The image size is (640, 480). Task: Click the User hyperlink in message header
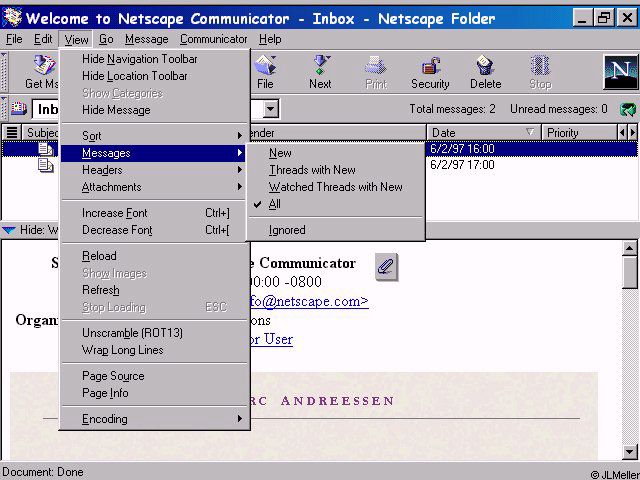coord(271,339)
